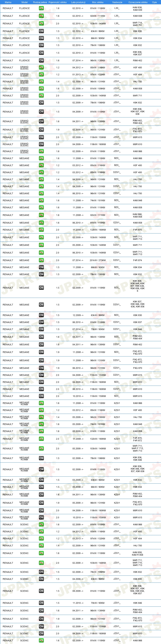The width and height of the screenshot is (161, 644).
Task: Click the Model column header
Action: (24, 2)
